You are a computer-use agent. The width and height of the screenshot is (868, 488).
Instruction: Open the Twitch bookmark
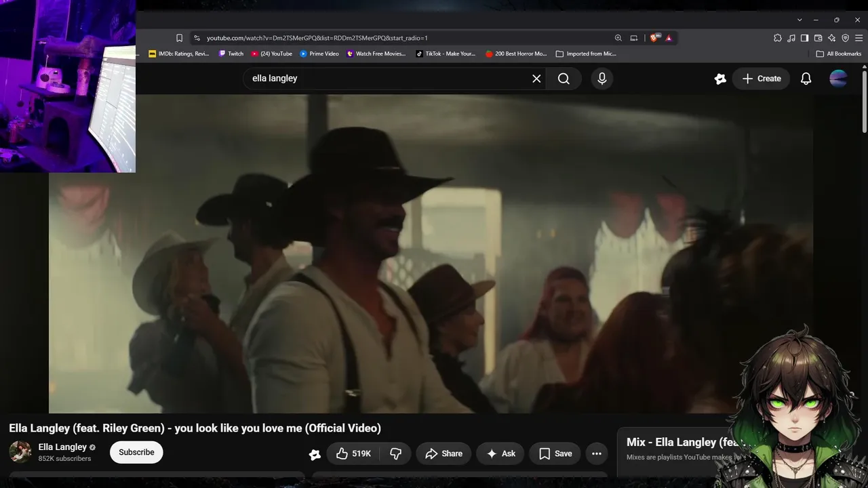[231, 54]
